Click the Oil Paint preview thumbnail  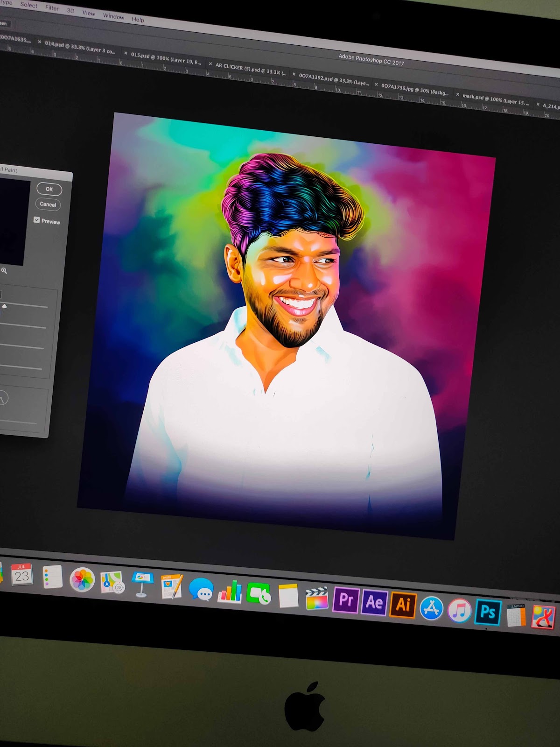coord(14,222)
